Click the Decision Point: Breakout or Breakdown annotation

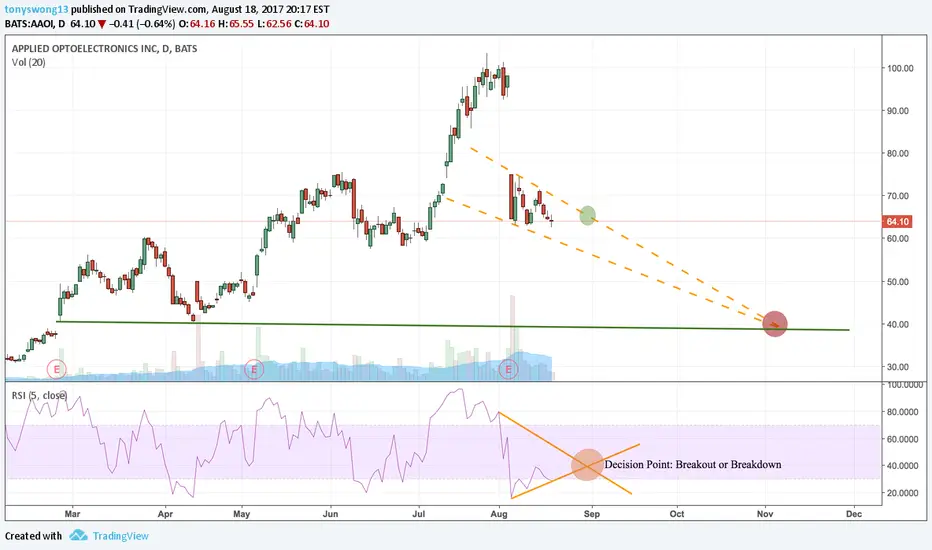(693, 464)
